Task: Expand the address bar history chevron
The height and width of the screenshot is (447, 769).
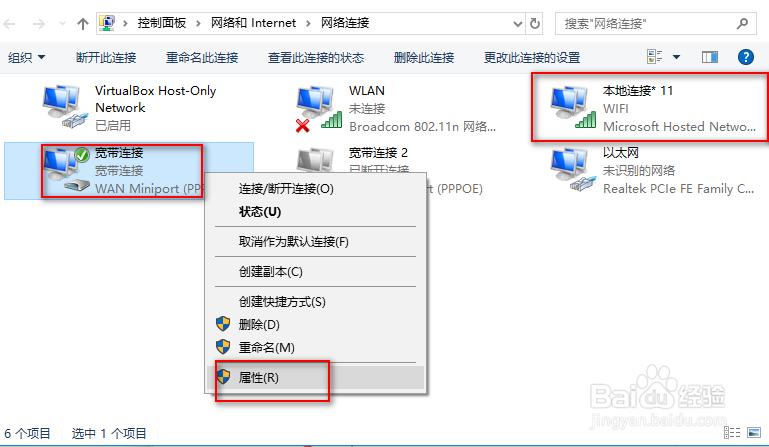Action: click(x=517, y=24)
